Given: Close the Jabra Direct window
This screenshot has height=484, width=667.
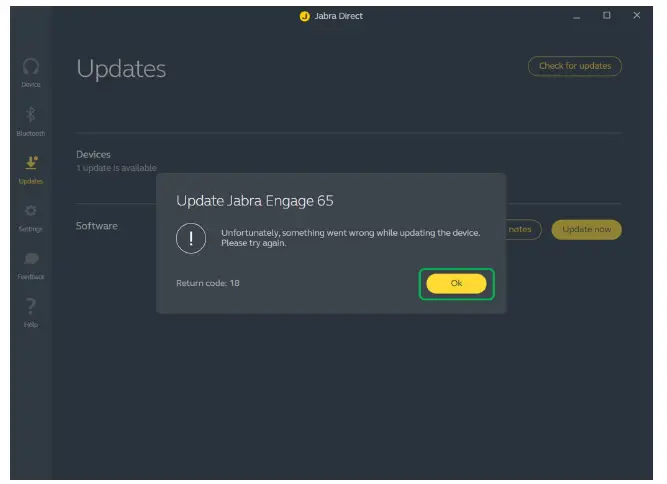Looking at the screenshot, I should pyautogui.click(x=636, y=15).
